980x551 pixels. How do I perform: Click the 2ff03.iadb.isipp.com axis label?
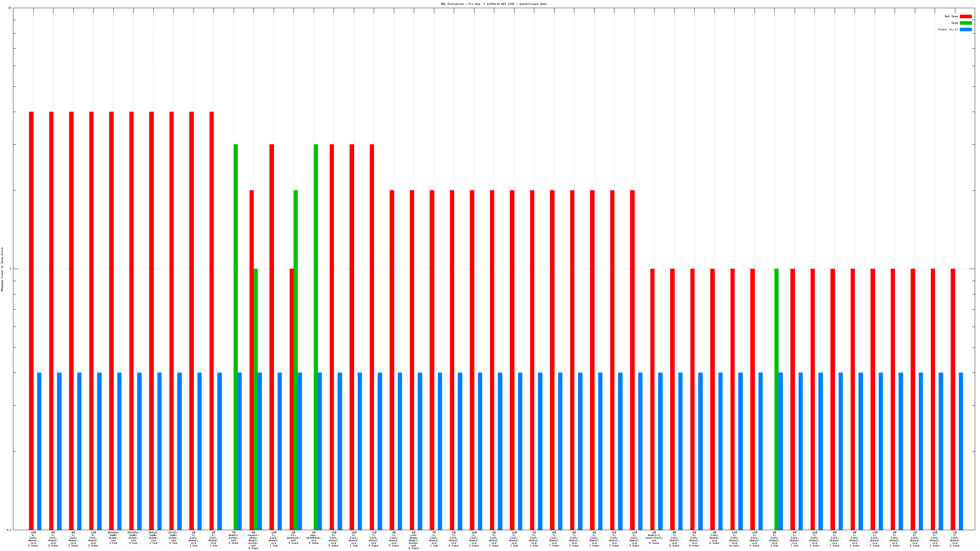coord(173,538)
